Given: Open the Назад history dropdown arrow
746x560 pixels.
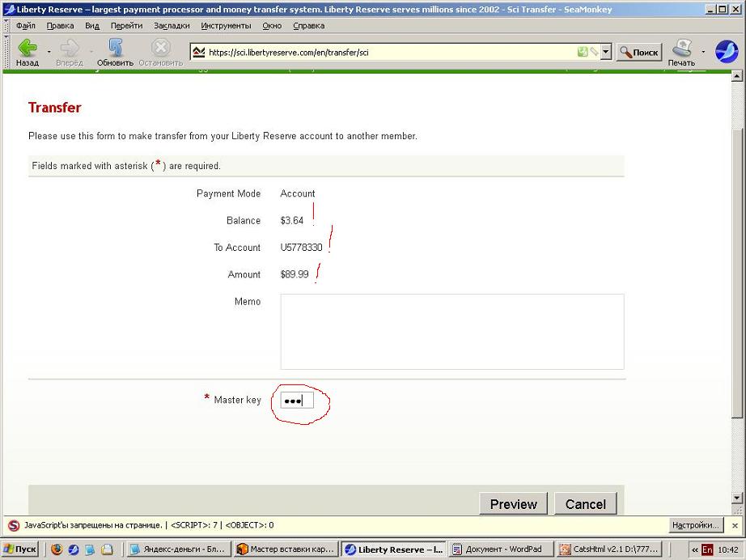Looking at the screenshot, I should (49, 51).
